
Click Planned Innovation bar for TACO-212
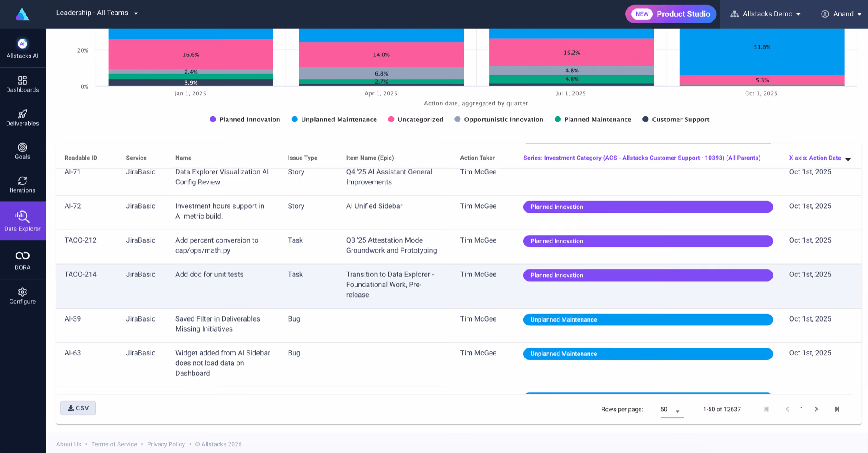click(648, 241)
